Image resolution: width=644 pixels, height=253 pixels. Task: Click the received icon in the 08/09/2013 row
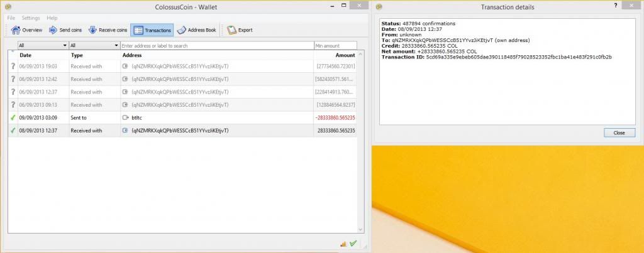(x=126, y=131)
